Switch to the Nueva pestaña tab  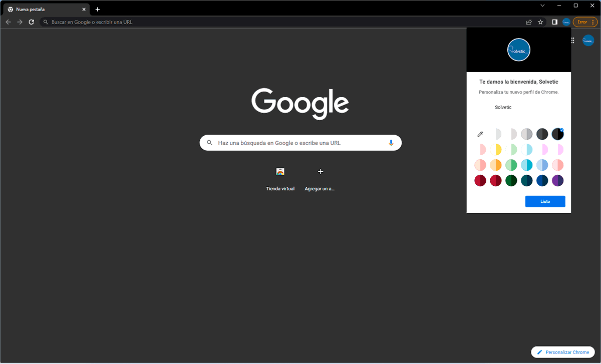47,10
